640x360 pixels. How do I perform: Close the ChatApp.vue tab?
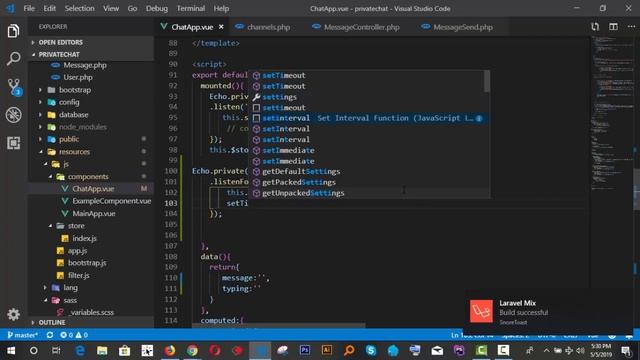click(221, 27)
